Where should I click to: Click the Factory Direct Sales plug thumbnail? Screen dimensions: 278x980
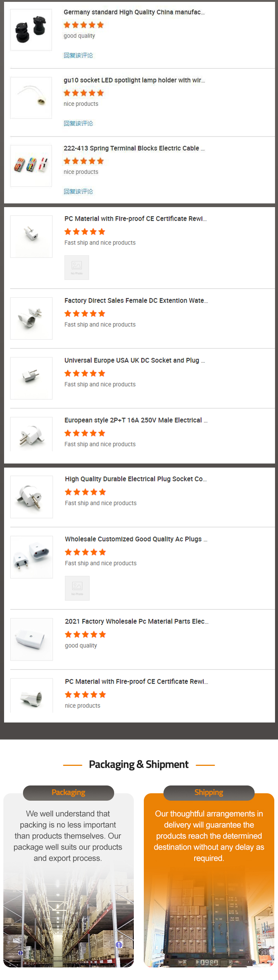click(x=31, y=318)
